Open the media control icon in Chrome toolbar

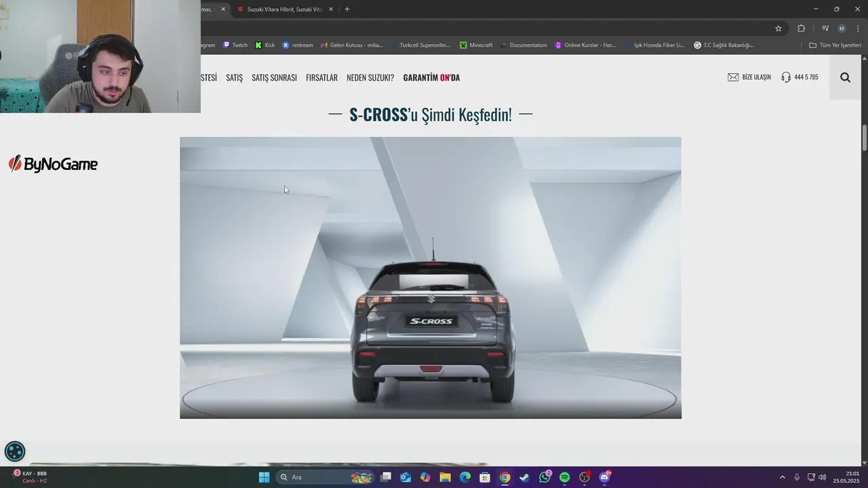[x=825, y=28]
